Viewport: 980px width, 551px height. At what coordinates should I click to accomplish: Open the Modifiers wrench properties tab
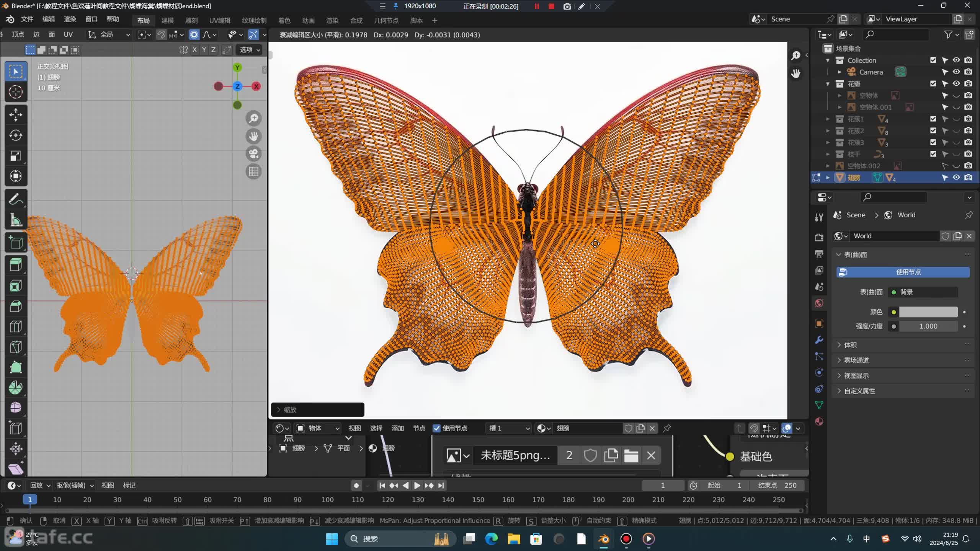coord(819,340)
